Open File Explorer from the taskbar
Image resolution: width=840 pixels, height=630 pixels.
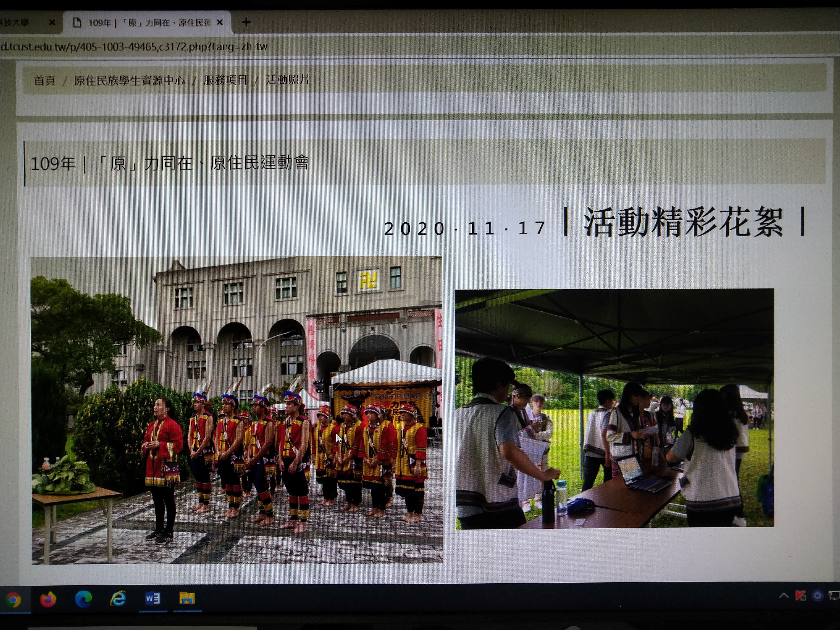[187, 598]
